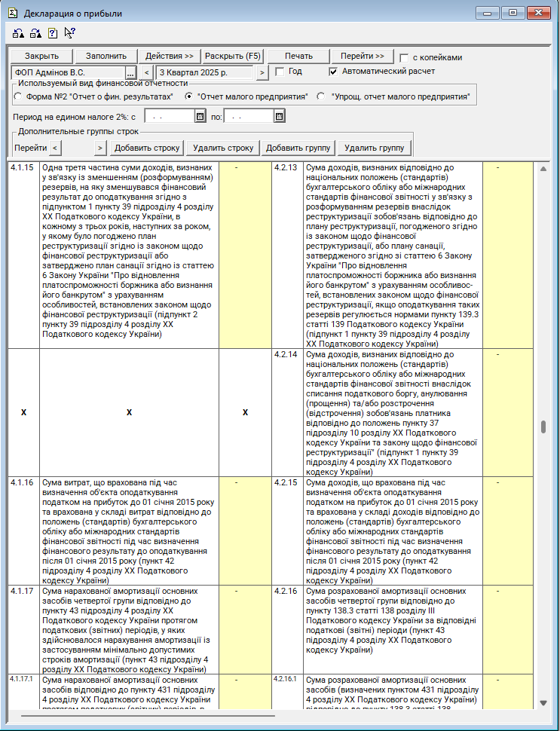The image size is (560, 731).
Task: Click ellipsis button next to ФОП Адмінов В.С.
Action: tap(130, 72)
